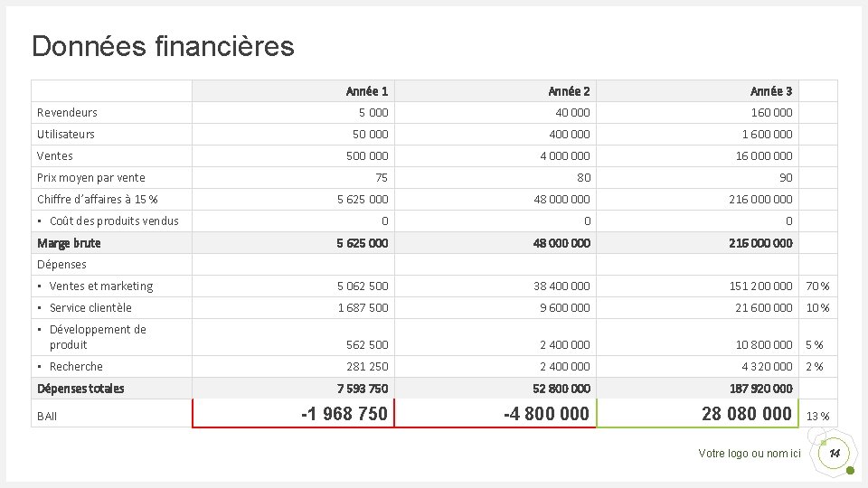Click the 70 % Ventes et marketing percentage
The image size is (868, 488).
point(817,286)
